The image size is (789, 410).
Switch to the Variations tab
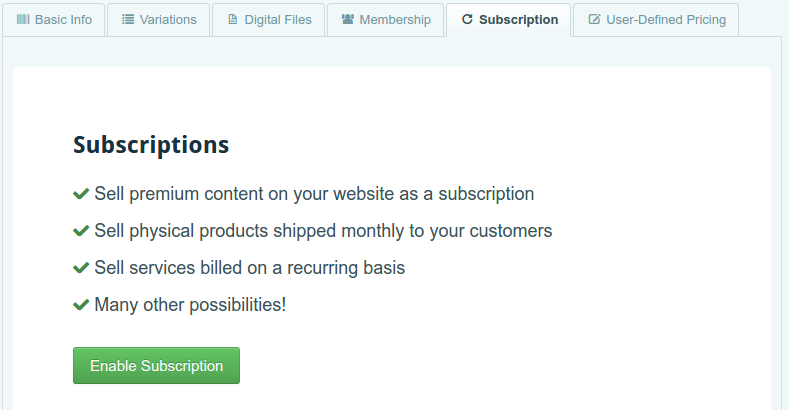[159, 20]
